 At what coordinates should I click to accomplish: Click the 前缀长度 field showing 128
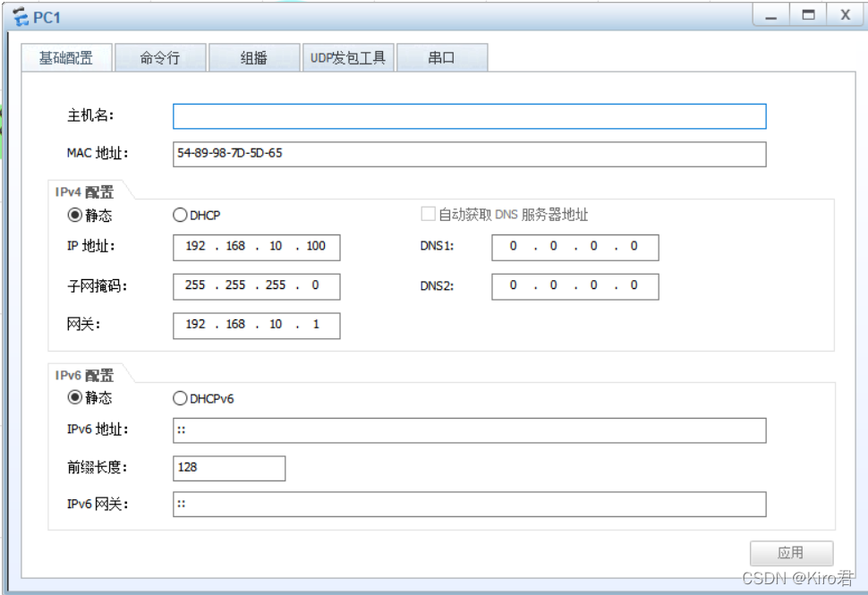[x=229, y=468]
